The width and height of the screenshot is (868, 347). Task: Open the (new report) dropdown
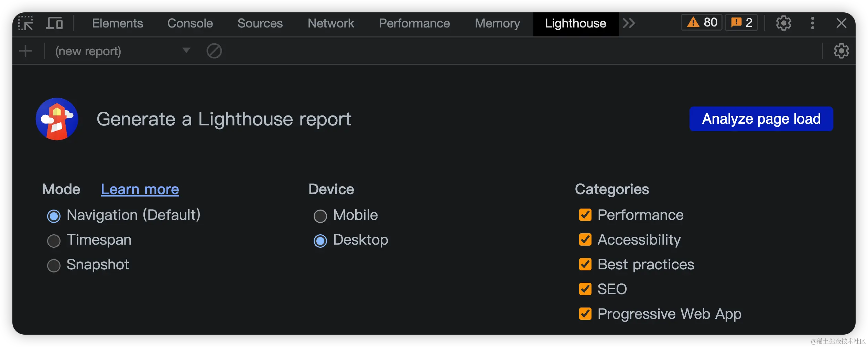[122, 51]
